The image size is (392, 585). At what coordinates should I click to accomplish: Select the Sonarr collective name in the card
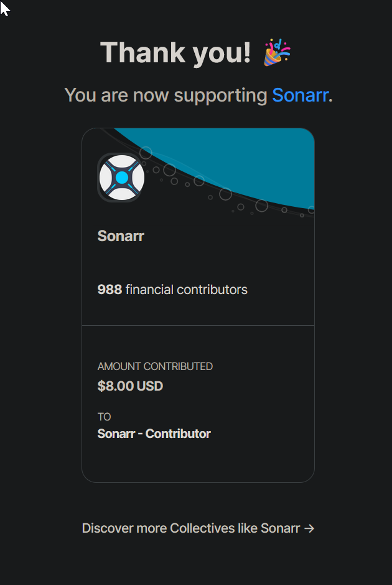click(x=121, y=236)
